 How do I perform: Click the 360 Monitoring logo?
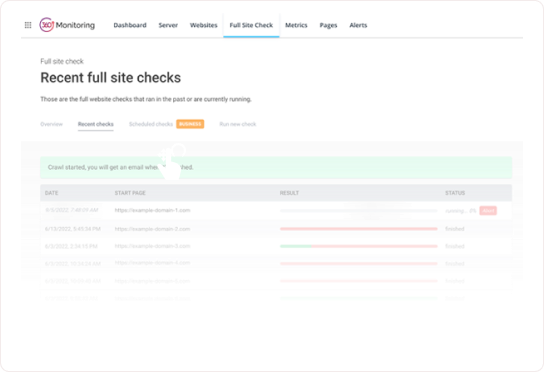point(67,25)
